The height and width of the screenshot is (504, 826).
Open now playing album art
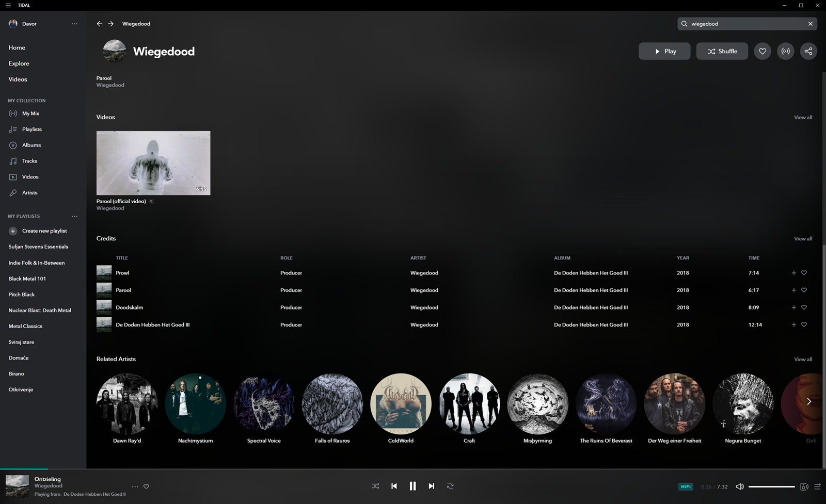pos(17,486)
